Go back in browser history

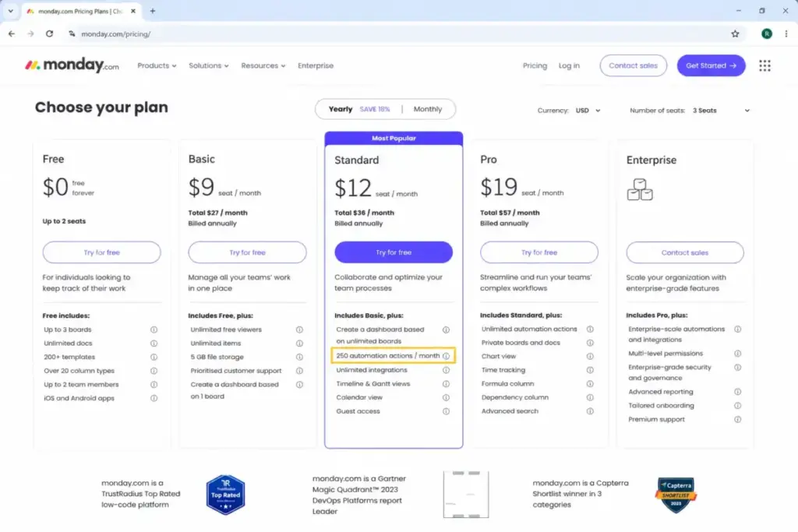point(12,34)
